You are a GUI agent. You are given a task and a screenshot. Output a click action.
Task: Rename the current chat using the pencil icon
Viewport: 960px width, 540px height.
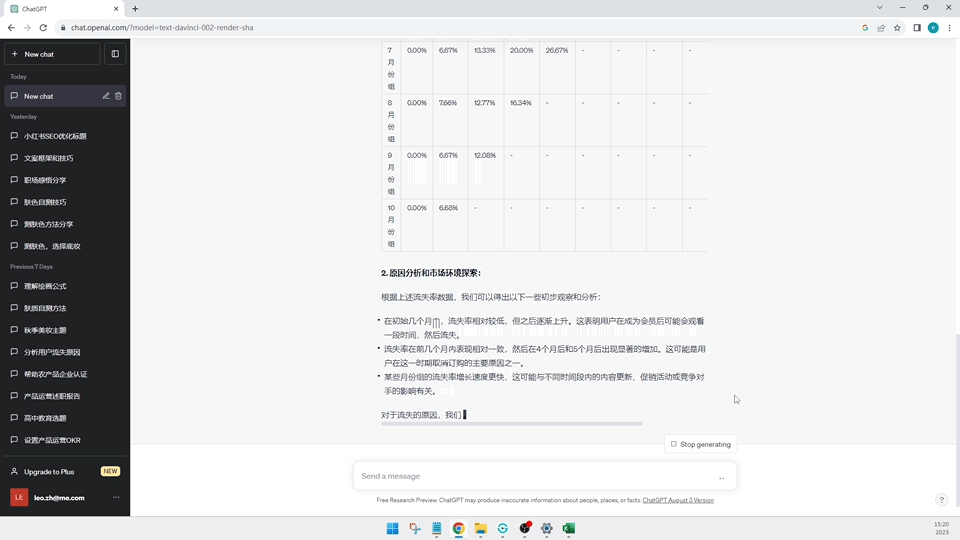pyautogui.click(x=106, y=96)
